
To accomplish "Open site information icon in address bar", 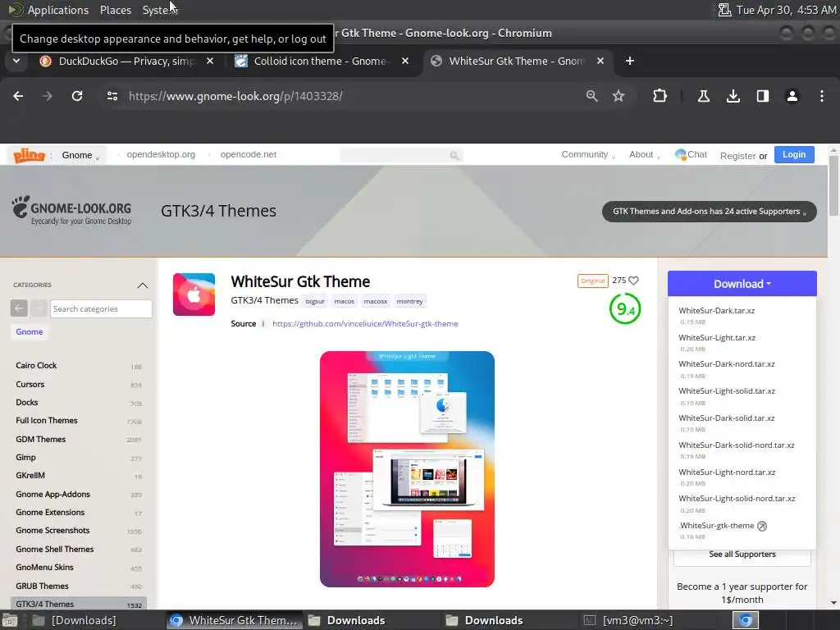I will [112, 96].
